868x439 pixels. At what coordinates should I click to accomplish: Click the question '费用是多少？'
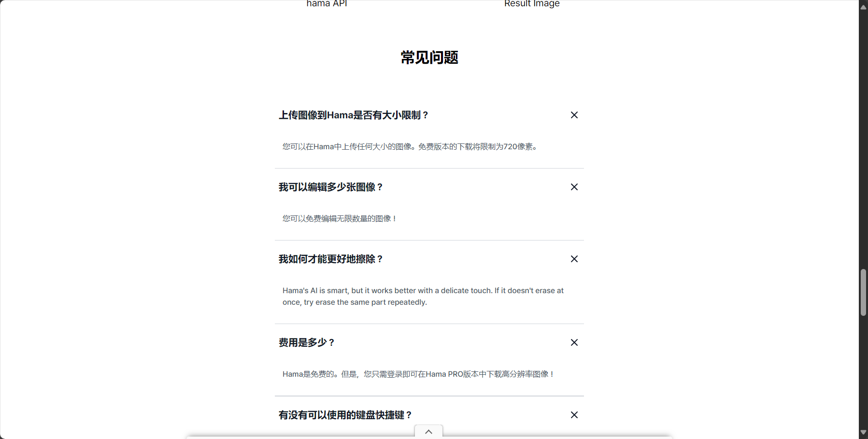pos(307,342)
